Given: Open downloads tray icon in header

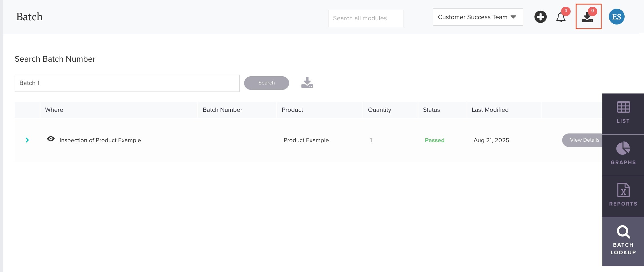Looking at the screenshot, I should pyautogui.click(x=587, y=17).
